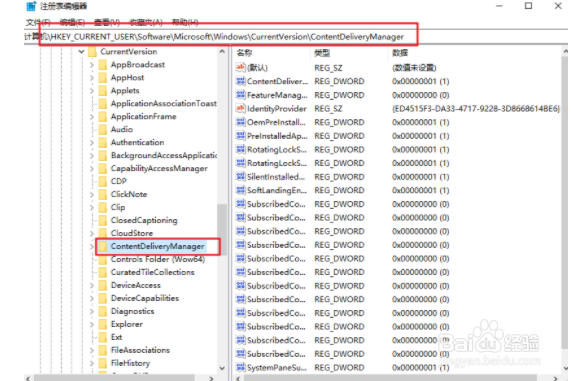
Task: Open the 帮助(H) menu
Action: (x=185, y=23)
